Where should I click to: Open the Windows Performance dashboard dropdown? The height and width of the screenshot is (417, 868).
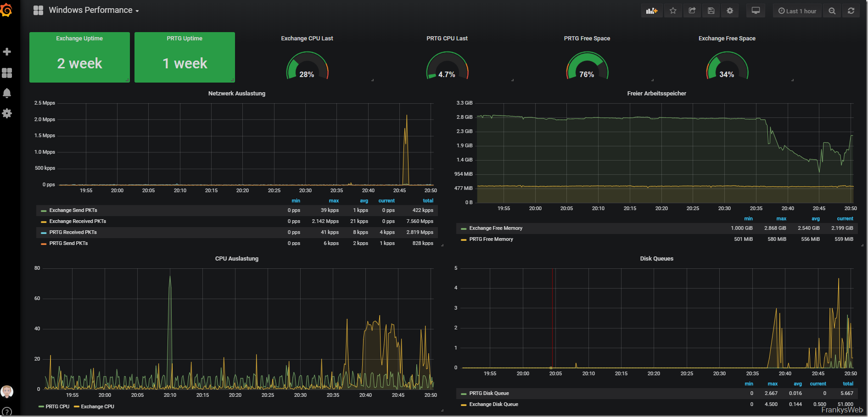(x=94, y=10)
